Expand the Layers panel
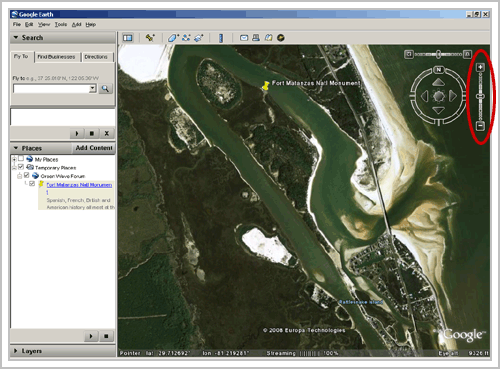Screen dimensions: 500x369 coord(15,351)
